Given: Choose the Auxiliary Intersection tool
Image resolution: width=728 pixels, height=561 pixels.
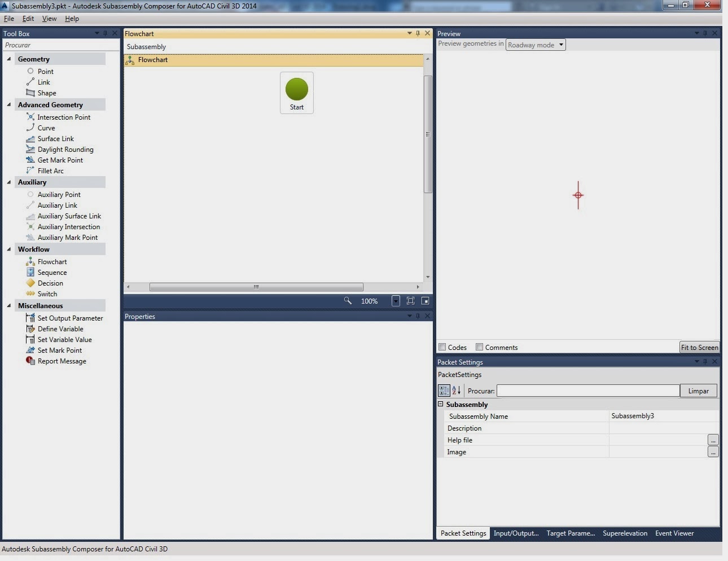Looking at the screenshot, I should pos(63,227).
